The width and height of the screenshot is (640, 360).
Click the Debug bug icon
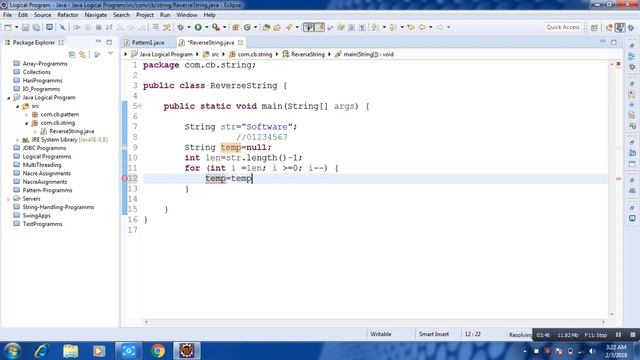(x=180, y=27)
